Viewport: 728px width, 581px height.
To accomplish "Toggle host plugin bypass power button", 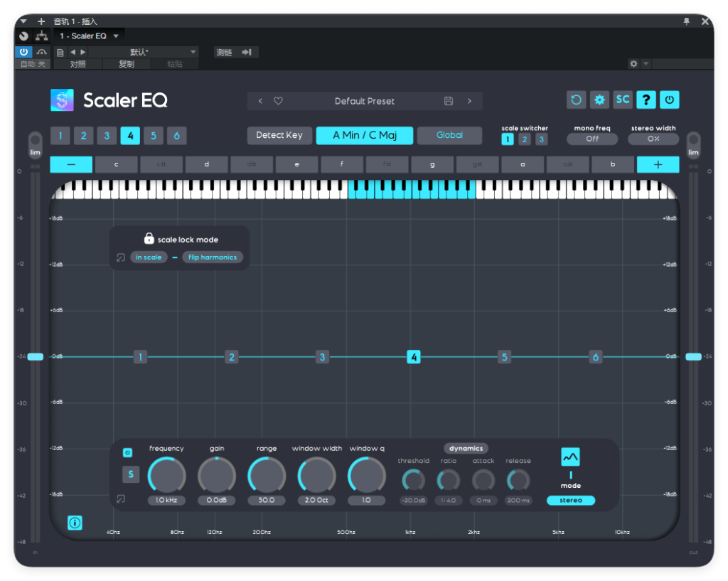I will (x=23, y=52).
